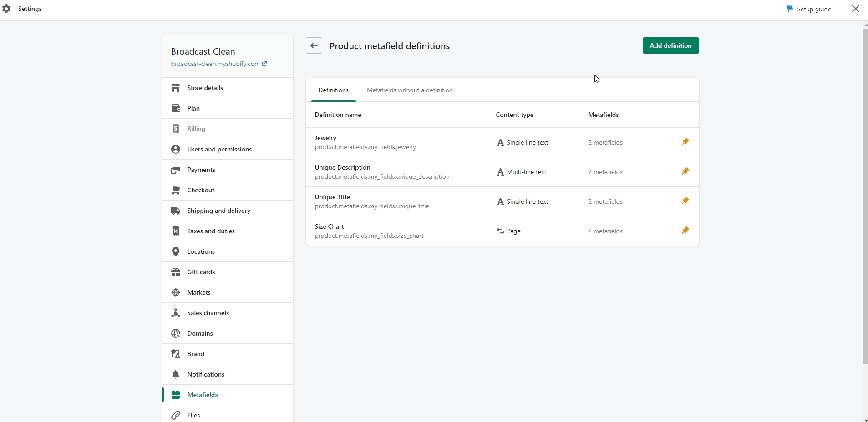
Task: Click the Setup guide flag icon
Action: [790, 9]
